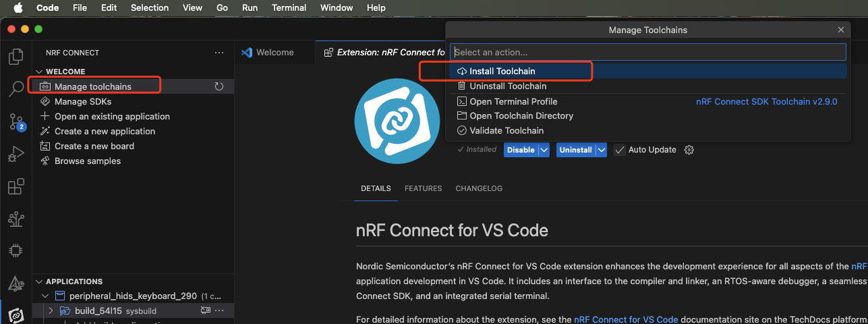Click Browse samples in Welcome panel
868x324 pixels.
[x=88, y=161]
